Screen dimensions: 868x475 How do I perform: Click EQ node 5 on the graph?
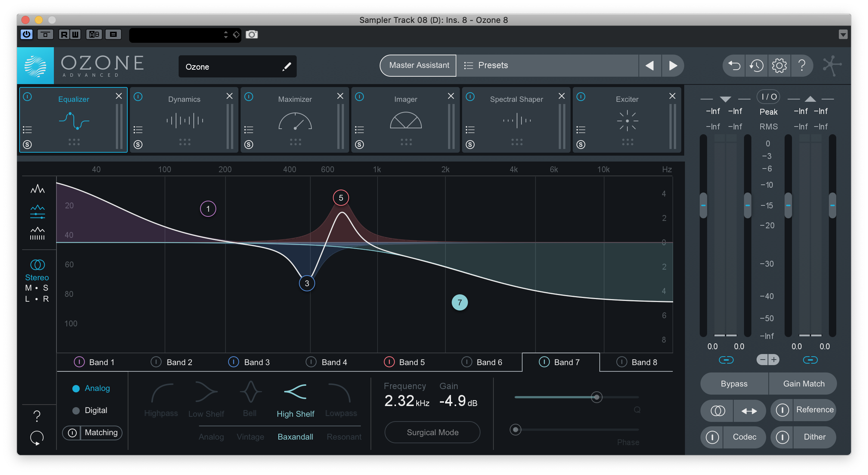[x=341, y=198]
